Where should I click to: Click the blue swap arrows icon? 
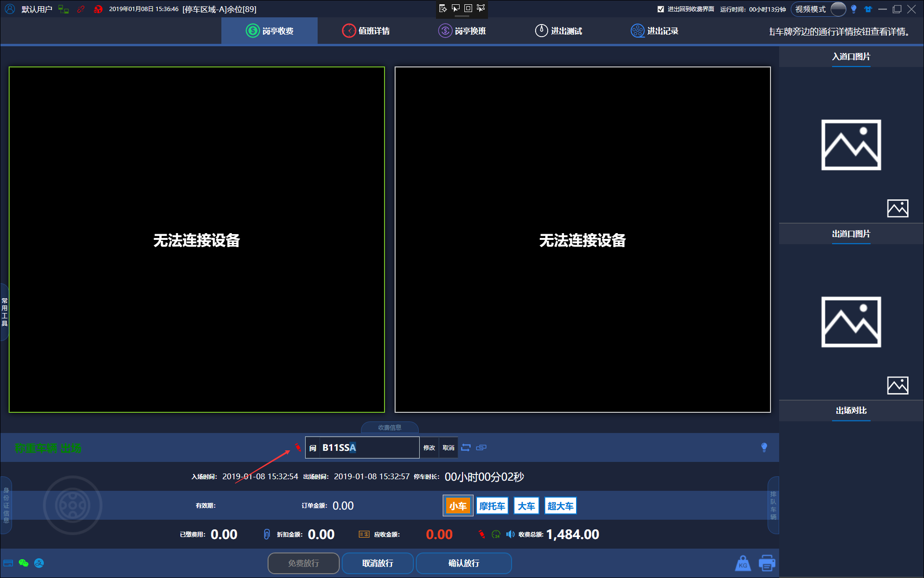[x=466, y=447]
